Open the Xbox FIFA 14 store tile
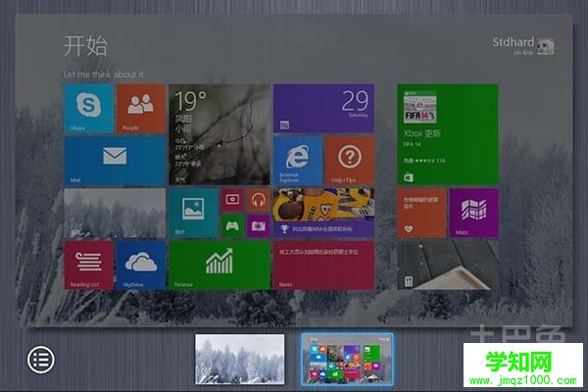 [x=448, y=134]
